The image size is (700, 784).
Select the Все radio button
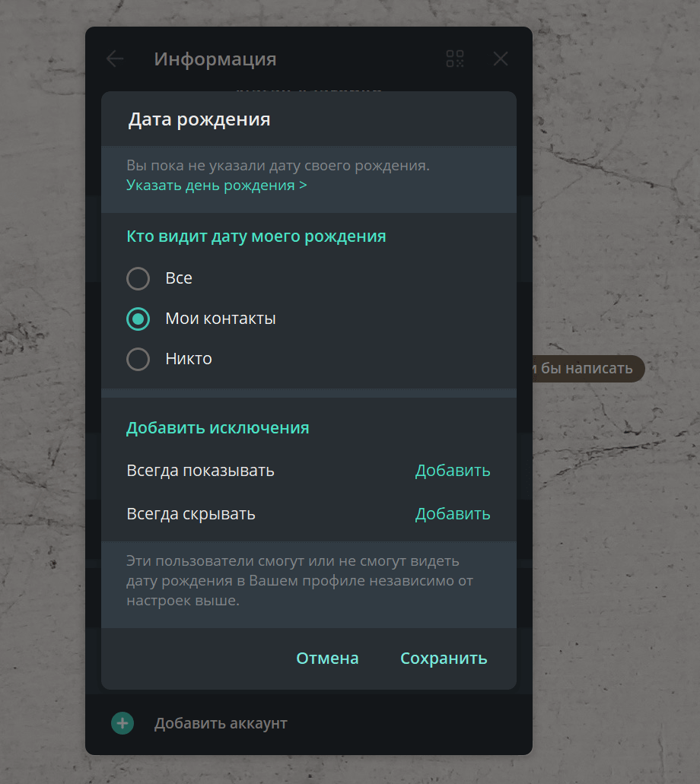click(138, 278)
